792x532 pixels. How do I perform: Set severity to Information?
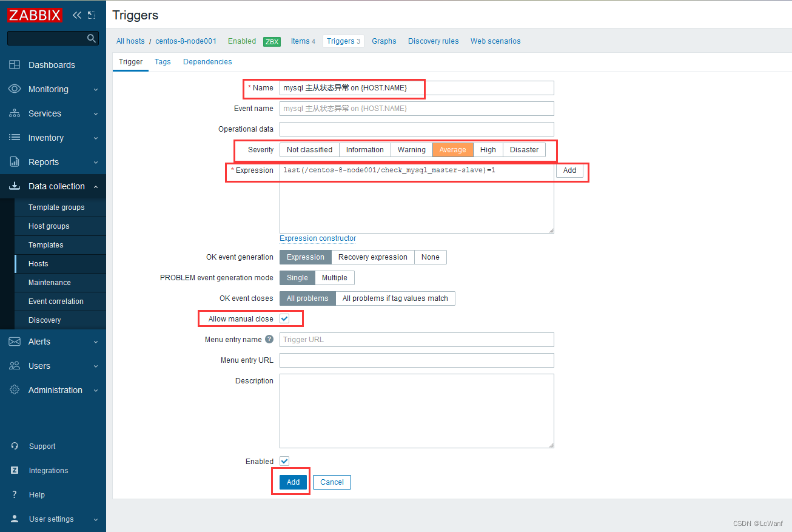(364, 150)
